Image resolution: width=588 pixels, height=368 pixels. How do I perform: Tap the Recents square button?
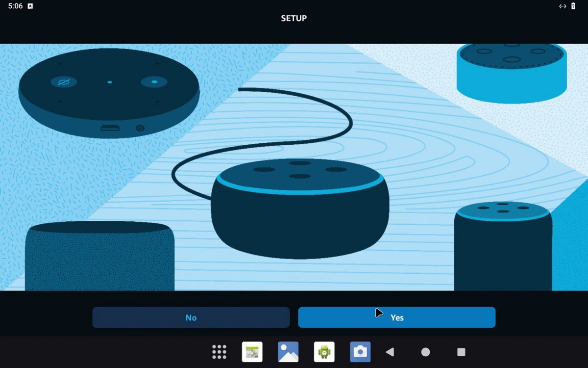[x=461, y=352]
